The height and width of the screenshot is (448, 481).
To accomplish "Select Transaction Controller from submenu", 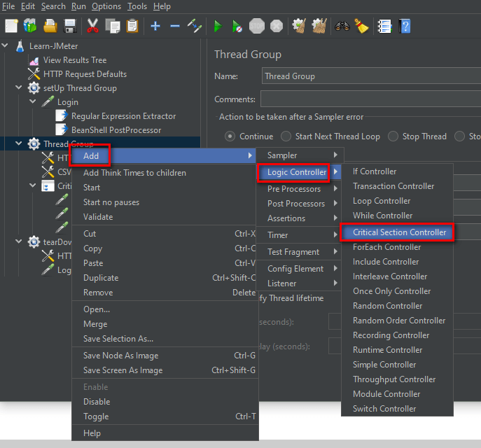I will pos(397,186).
